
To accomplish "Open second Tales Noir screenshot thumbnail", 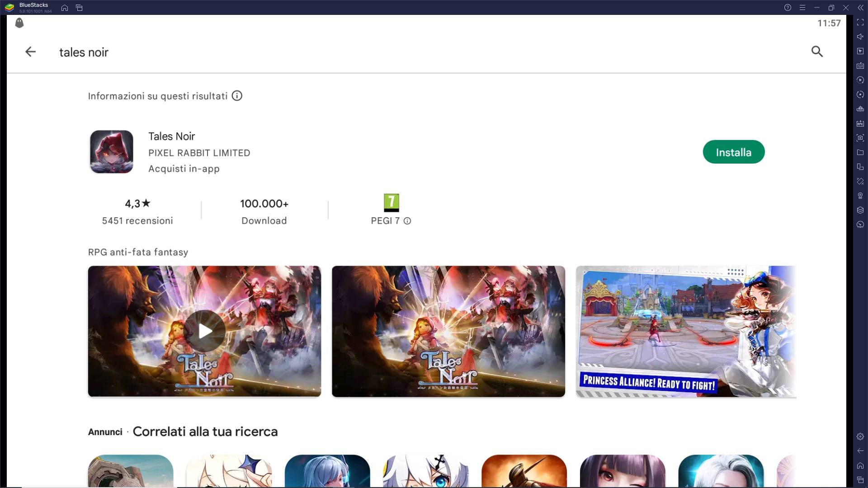I will (448, 331).
